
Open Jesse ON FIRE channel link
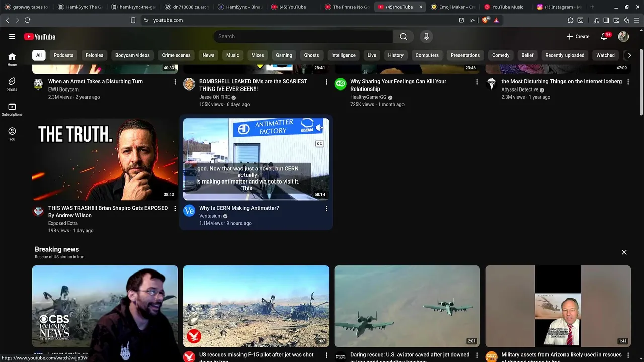214,97
